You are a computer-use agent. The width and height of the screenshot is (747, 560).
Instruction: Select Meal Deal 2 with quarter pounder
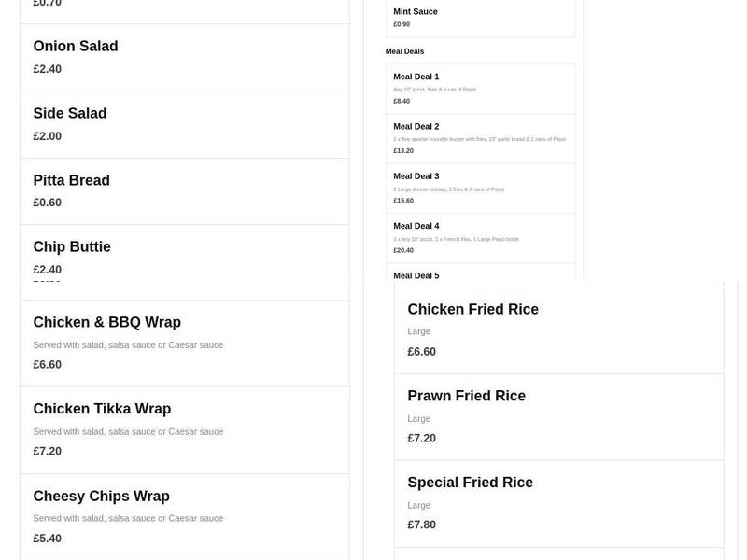point(416,126)
